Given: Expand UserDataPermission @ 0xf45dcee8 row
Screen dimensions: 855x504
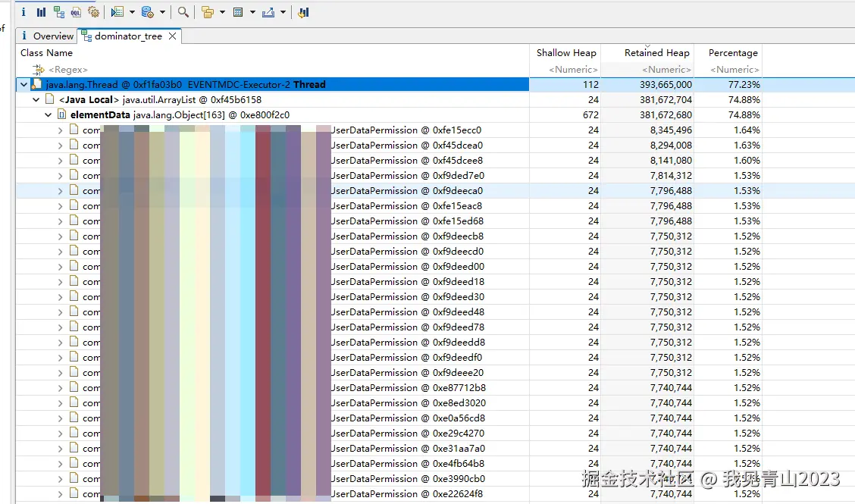Looking at the screenshot, I should tap(61, 161).
